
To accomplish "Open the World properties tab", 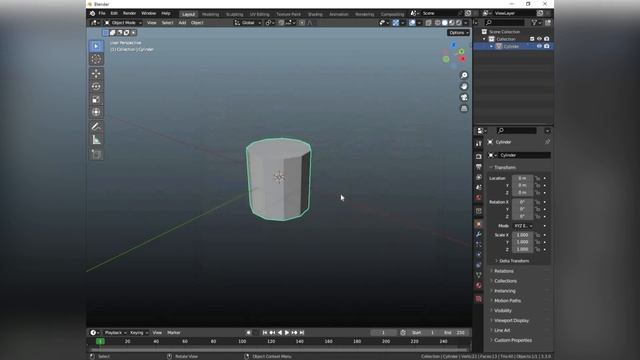I will tap(479, 198).
